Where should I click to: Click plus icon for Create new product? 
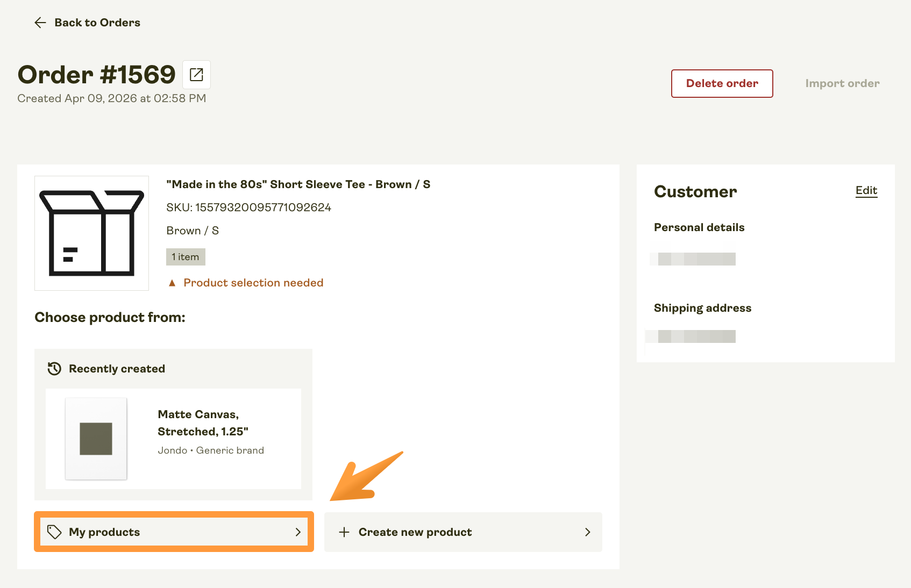coord(344,532)
